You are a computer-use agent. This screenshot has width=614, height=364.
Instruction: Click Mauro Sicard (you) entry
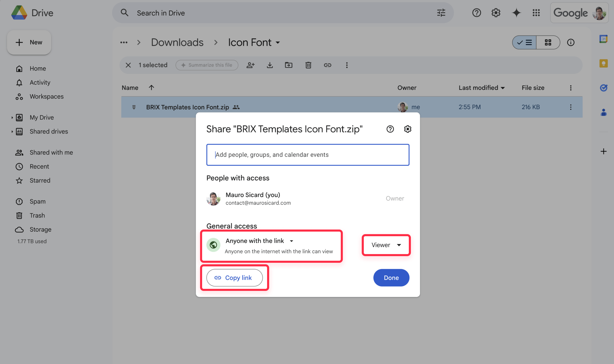point(308,199)
